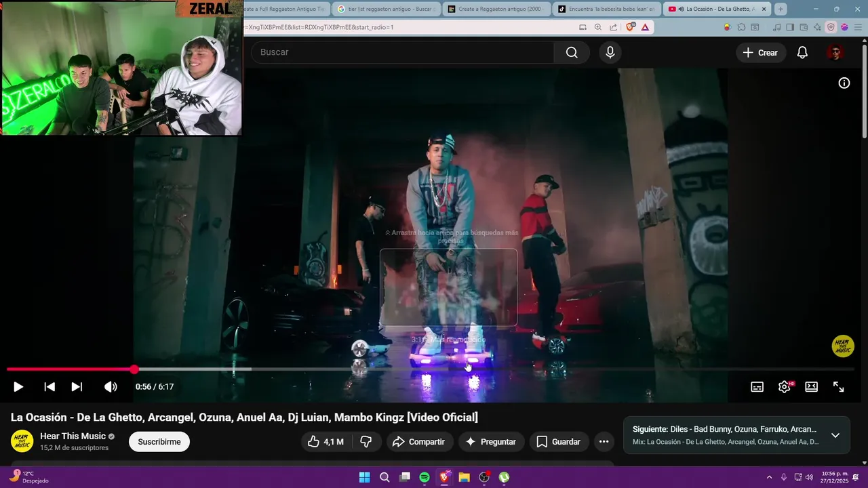Open player settings gear
The height and width of the screenshot is (488, 868).
coord(785,386)
